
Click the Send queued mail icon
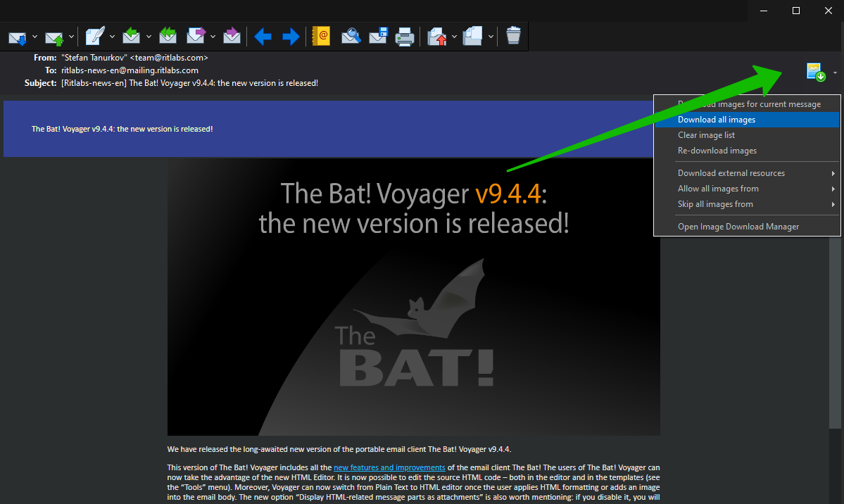point(53,37)
